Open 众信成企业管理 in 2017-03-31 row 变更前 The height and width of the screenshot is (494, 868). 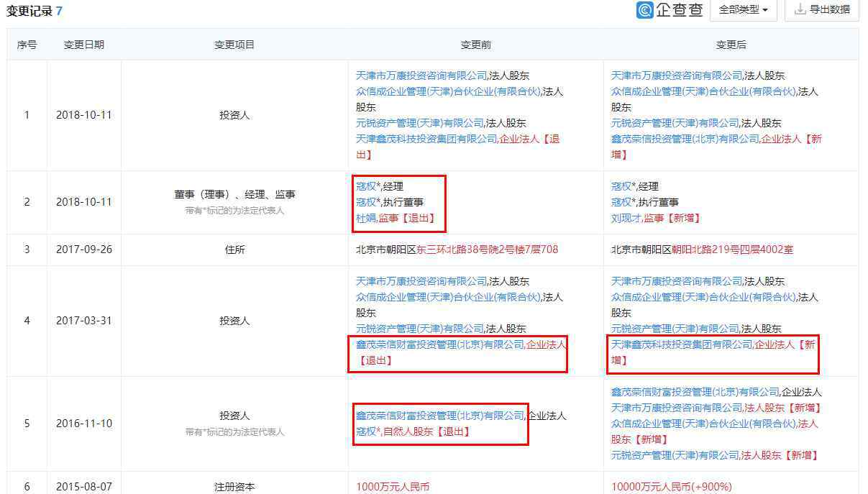click(448, 297)
